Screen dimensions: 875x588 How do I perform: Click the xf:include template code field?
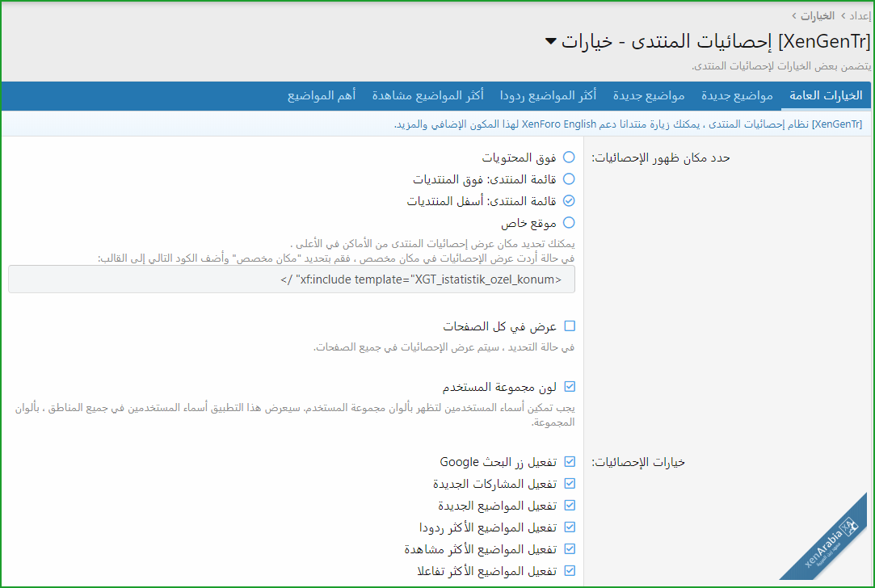[x=292, y=279]
